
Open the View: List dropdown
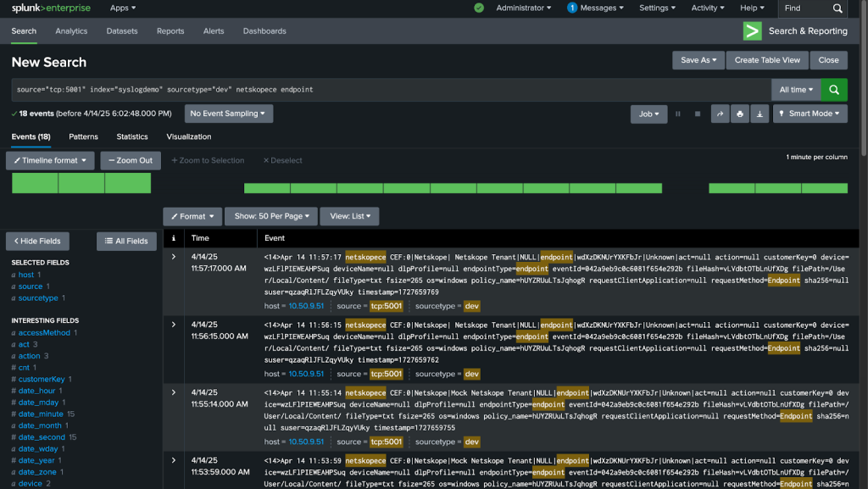point(350,216)
